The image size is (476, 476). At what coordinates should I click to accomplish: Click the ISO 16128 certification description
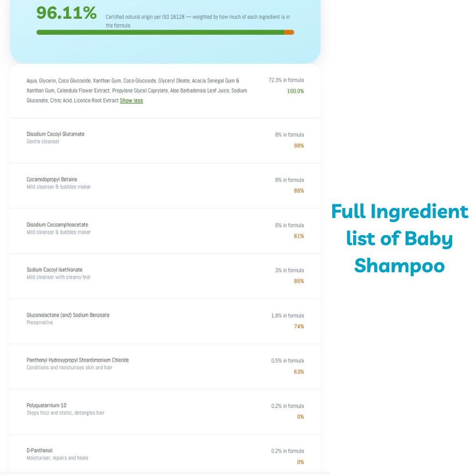point(198,21)
